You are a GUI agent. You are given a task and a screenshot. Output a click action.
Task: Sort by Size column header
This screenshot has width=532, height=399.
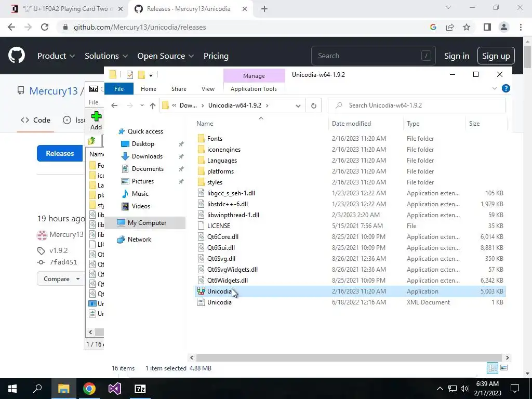pyautogui.click(x=485, y=124)
